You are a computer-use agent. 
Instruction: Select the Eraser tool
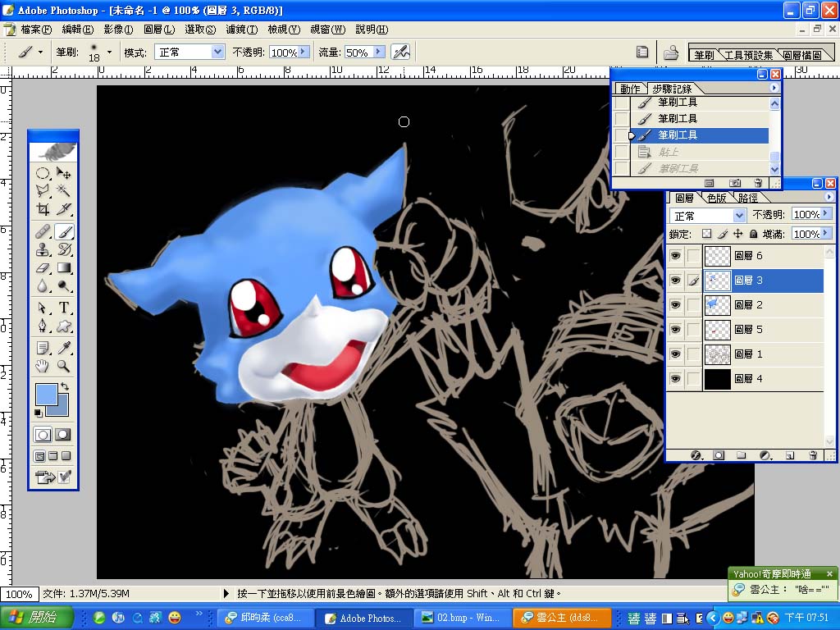43,268
